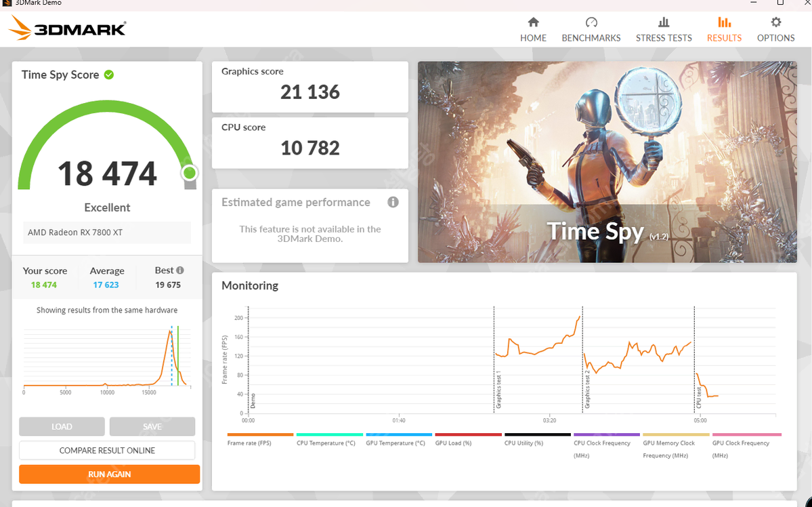Click Compare Result Online
The height and width of the screenshot is (507, 812).
click(107, 451)
